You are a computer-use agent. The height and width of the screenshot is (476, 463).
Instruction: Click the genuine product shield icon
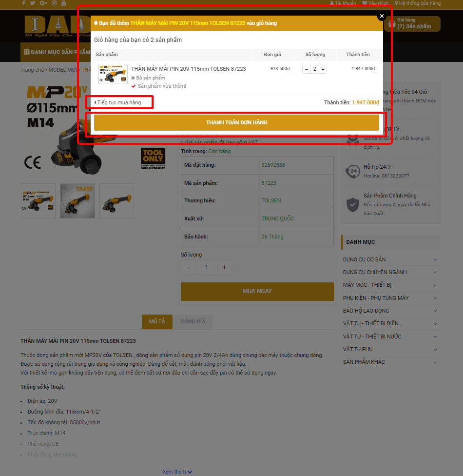click(352, 204)
